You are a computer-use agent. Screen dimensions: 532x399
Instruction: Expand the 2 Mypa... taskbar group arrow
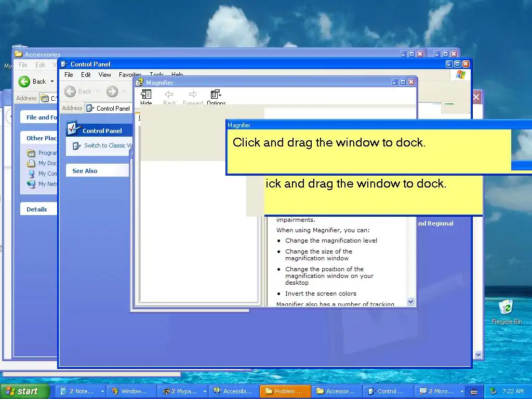coord(205,391)
